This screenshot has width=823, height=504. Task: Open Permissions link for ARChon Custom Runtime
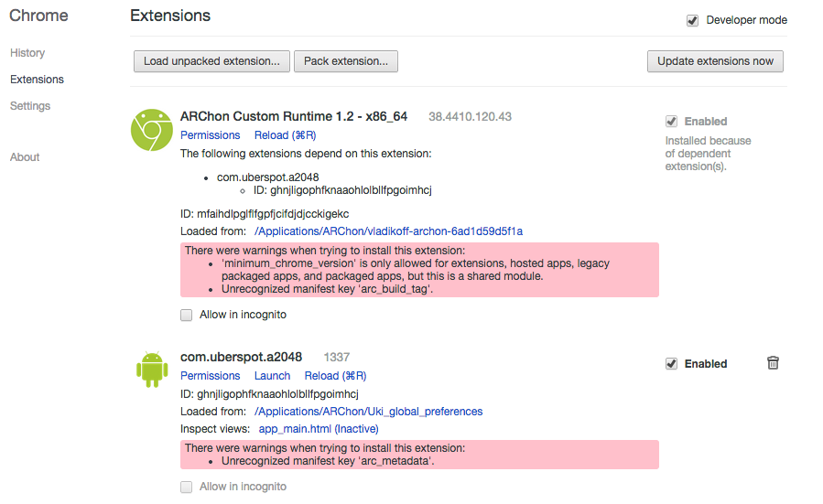pyautogui.click(x=210, y=135)
